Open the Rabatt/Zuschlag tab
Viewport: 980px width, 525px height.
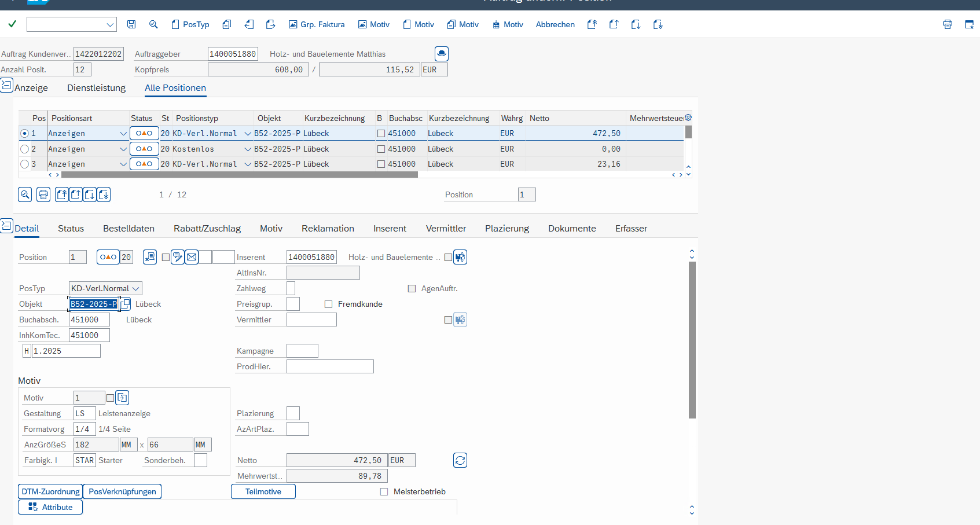(x=207, y=228)
